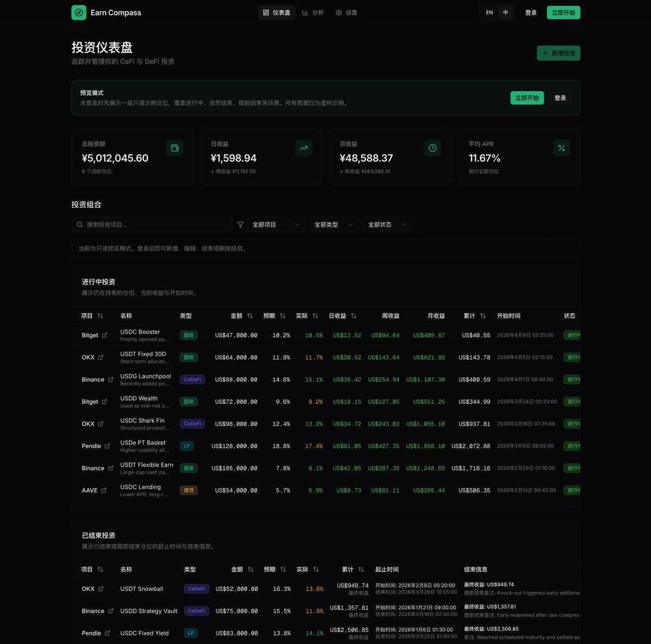Sort active investments by 实际 column
651x644 pixels.
(x=307, y=315)
